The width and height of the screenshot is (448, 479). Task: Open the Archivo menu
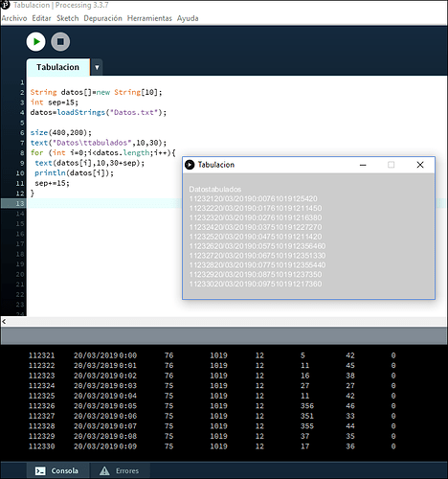[14, 18]
